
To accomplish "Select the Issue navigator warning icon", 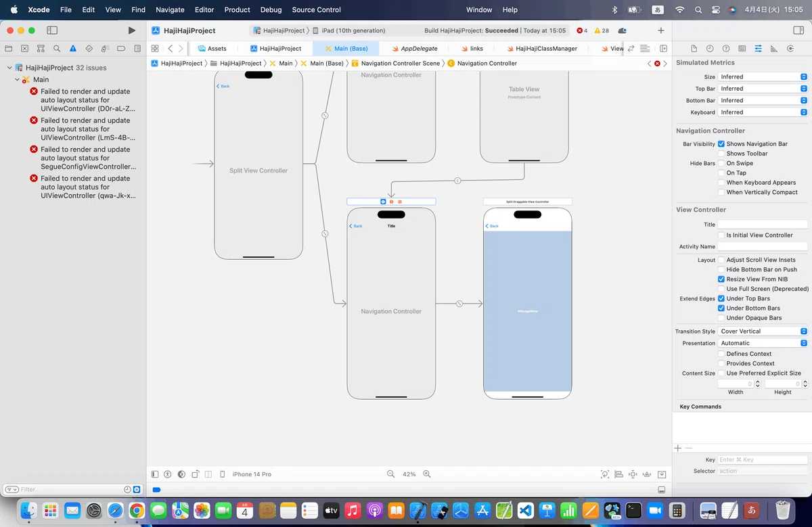I will 73,49.
